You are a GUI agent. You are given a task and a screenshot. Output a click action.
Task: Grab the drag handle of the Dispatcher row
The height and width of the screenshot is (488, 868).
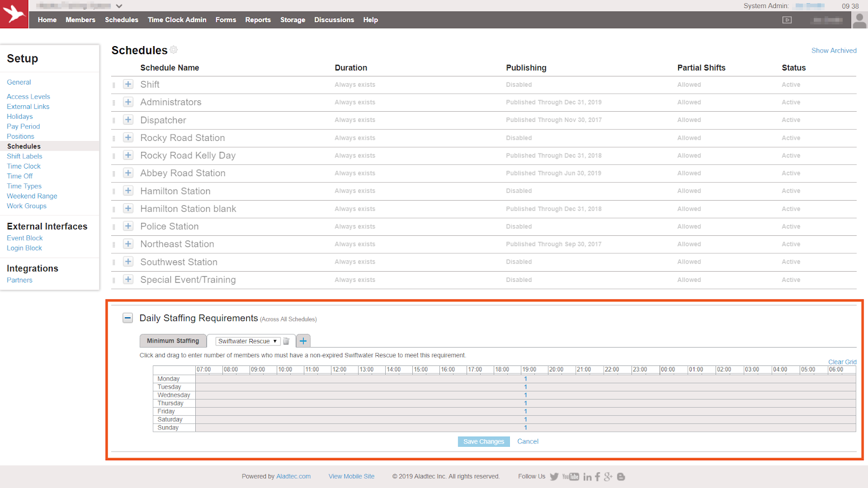click(114, 120)
